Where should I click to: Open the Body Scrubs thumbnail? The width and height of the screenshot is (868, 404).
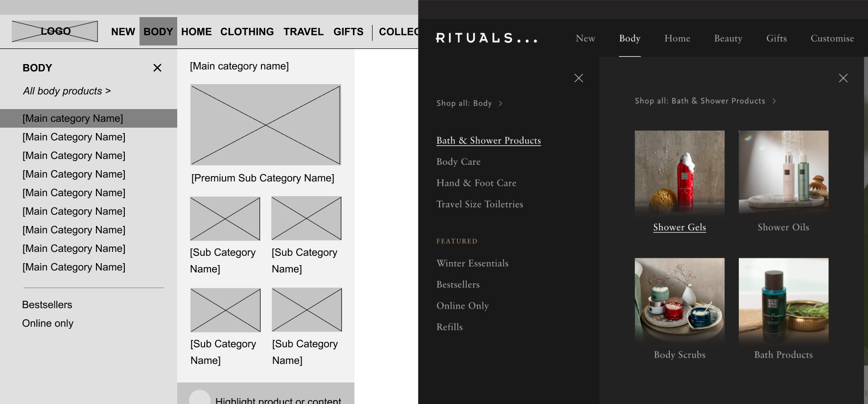[680, 300]
